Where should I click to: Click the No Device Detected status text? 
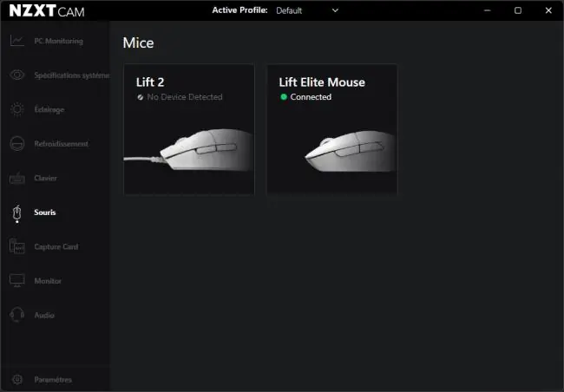(x=185, y=97)
